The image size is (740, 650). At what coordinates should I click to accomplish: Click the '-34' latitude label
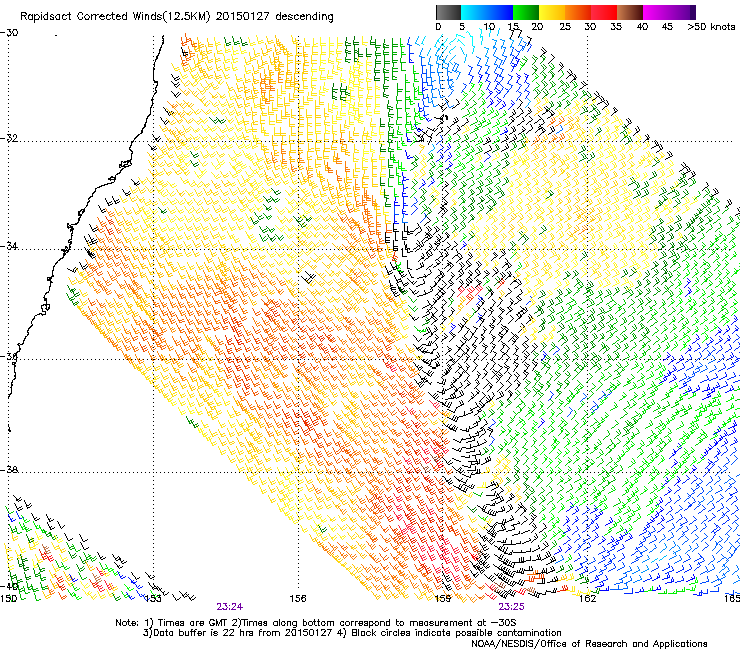[x=9, y=246]
